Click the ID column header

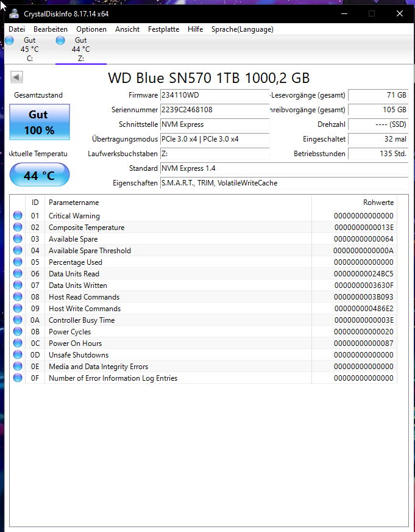click(35, 202)
